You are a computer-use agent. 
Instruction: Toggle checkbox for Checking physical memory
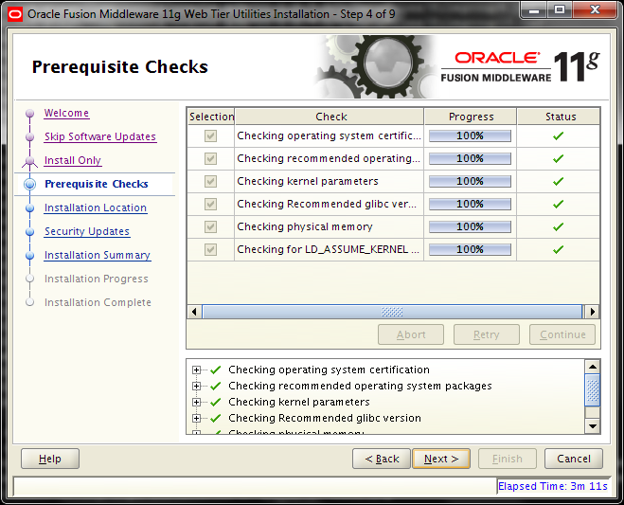pyautogui.click(x=211, y=227)
